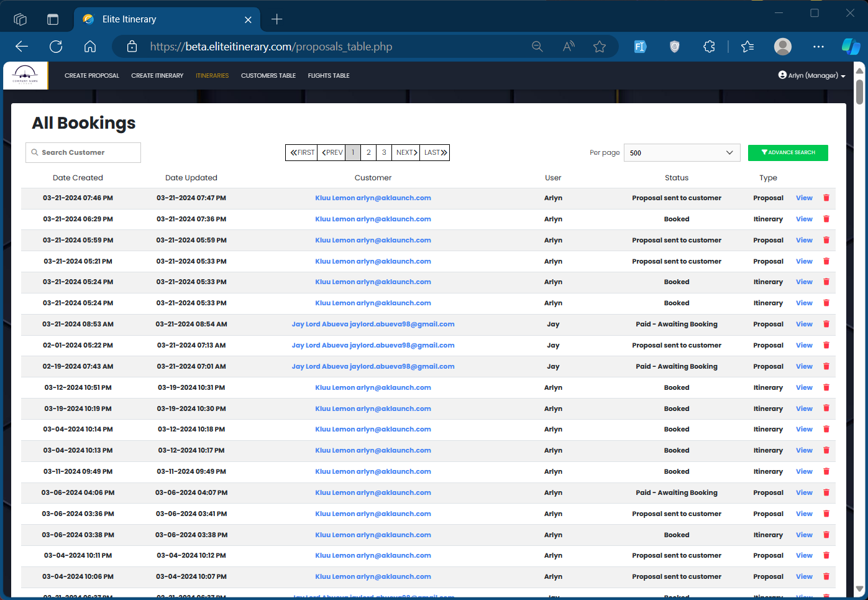Open browser extensions puzzle icon
This screenshot has height=600, width=868.
pyautogui.click(x=709, y=47)
